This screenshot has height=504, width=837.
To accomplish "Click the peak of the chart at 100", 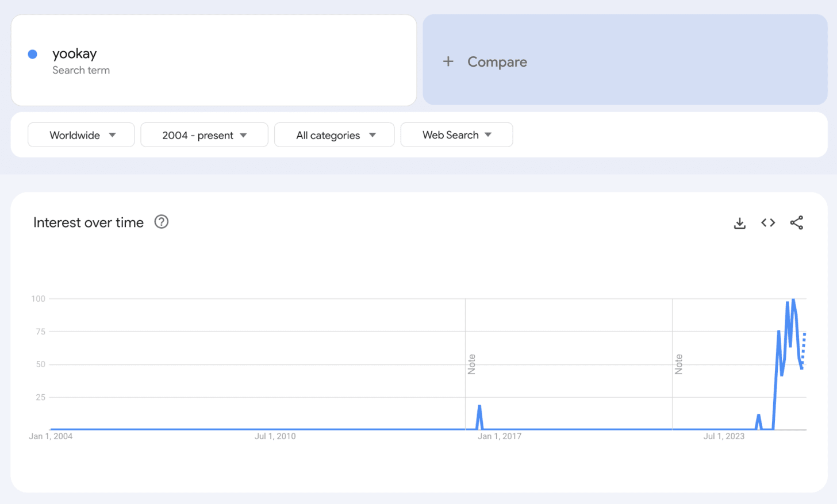I will (793, 300).
